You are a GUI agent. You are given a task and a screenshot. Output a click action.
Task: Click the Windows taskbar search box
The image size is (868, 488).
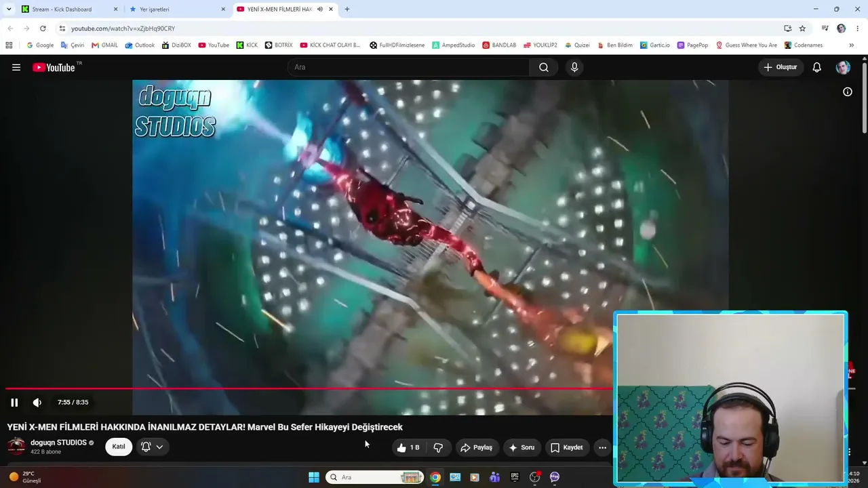tap(375, 477)
